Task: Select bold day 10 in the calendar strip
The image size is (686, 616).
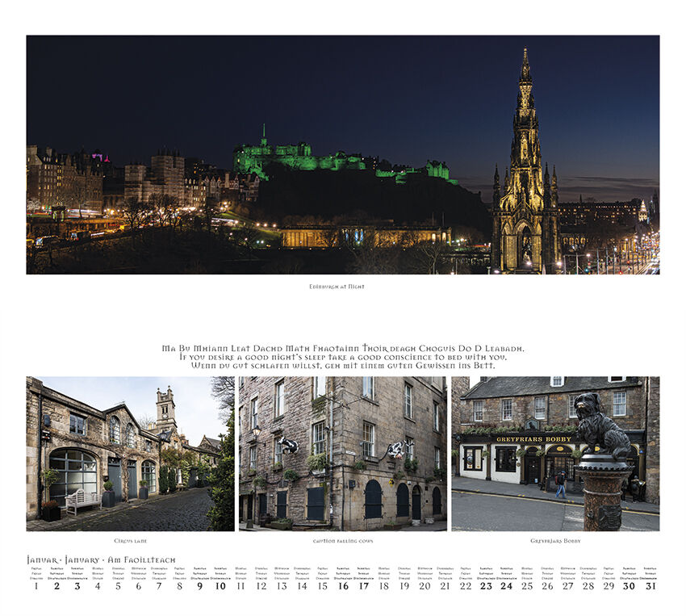Action: click(220, 586)
